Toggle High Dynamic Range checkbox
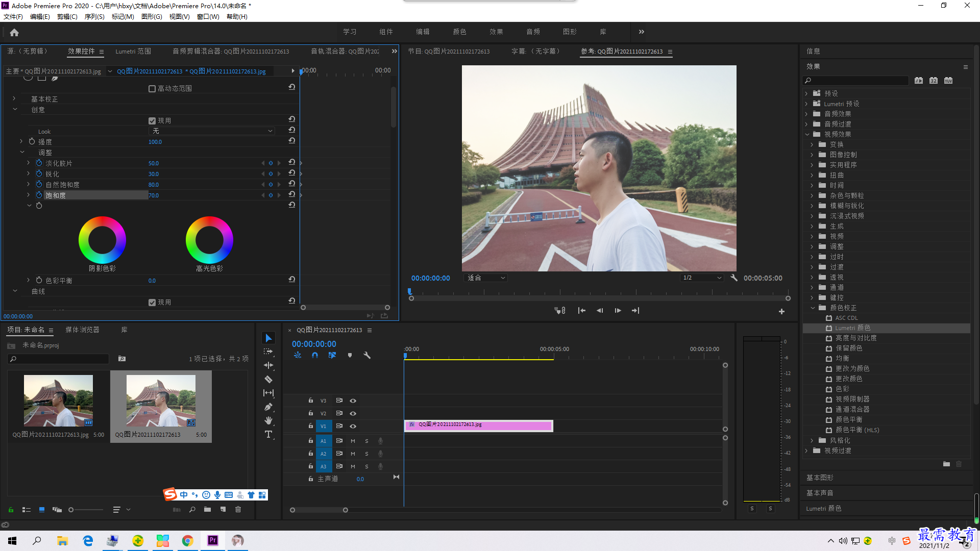The width and height of the screenshot is (980, 551). (152, 89)
